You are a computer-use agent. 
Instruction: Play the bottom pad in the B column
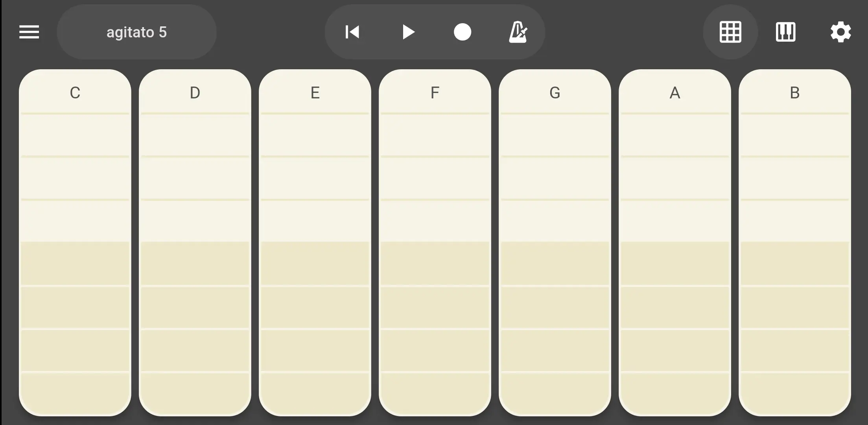pos(795,392)
